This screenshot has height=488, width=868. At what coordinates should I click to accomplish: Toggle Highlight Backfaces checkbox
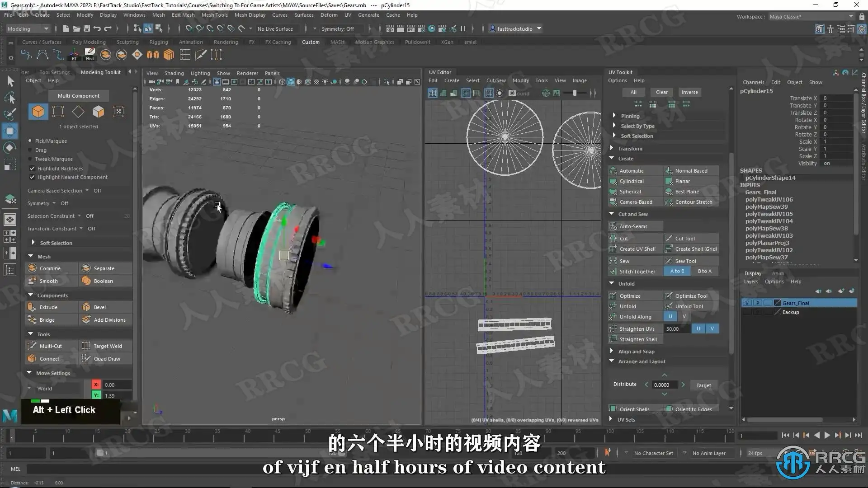32,168
